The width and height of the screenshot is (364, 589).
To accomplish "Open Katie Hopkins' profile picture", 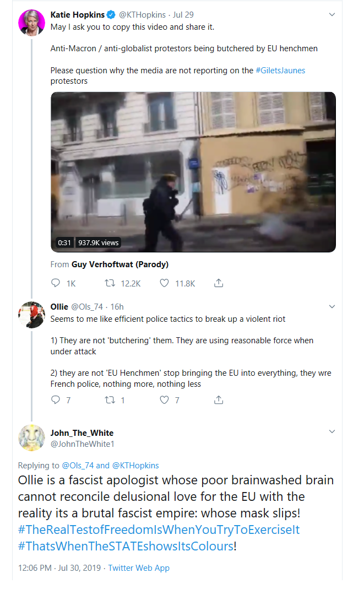I will tap(31, 23).
